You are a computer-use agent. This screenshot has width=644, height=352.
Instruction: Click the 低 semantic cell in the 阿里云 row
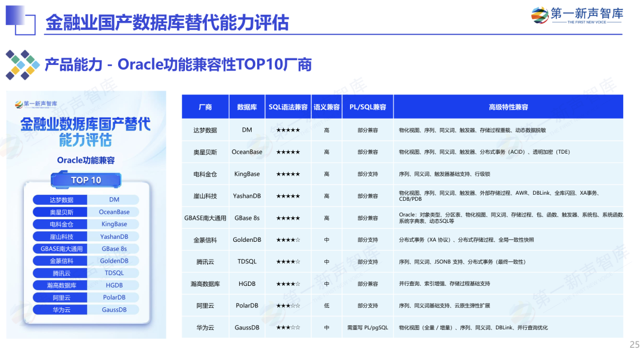(327, 306)
